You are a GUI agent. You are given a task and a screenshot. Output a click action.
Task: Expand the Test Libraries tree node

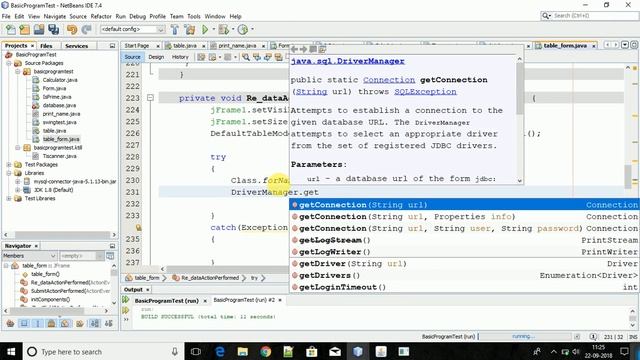click(x=9, y=198)
